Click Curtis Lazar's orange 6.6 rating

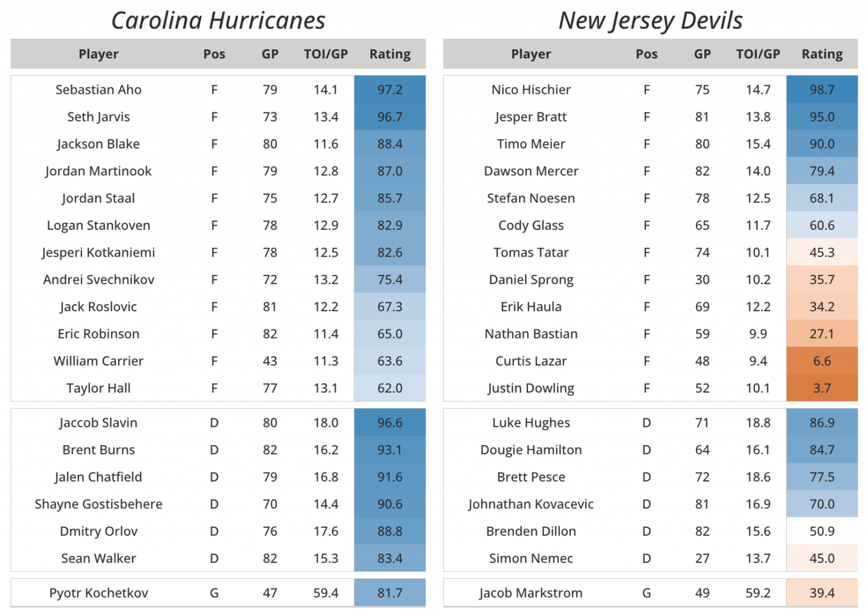tap(822, 361)
